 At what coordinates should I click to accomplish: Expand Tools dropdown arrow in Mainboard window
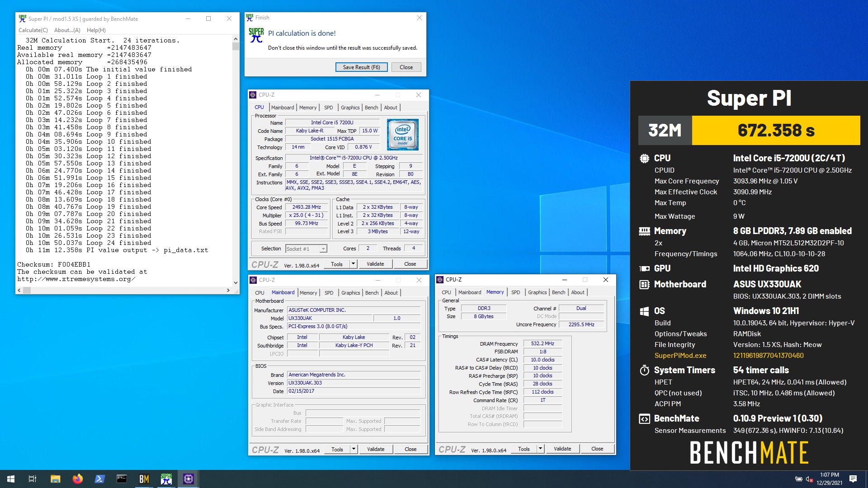click(354, 449)
